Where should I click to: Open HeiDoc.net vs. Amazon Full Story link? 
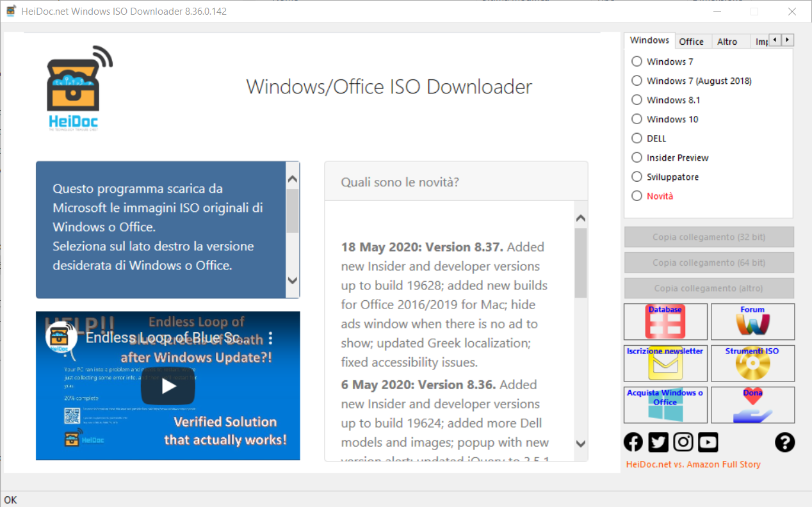point(693,464)
